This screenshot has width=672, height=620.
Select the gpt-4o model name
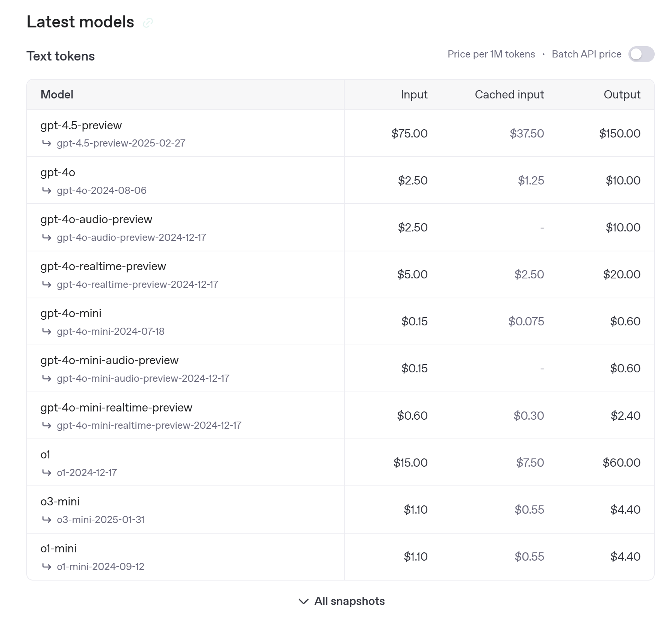[58, 172]
